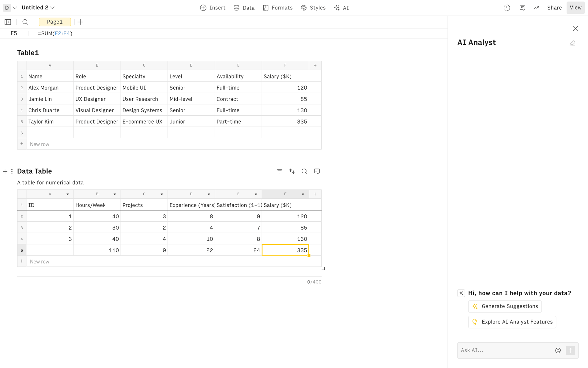Select Taylor Kim cell in Table1
This screenshot has height=368, width=588.
pyautogui.click(x=50, y=122)
